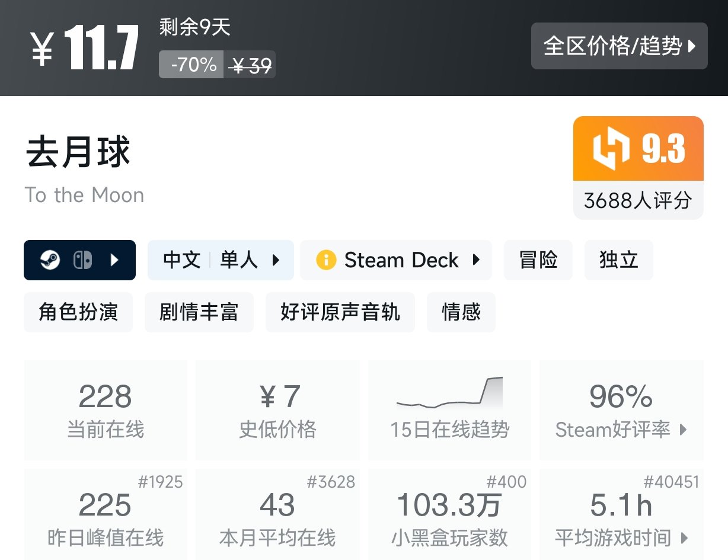Expand the 中文 单人 details arrow
The width and height of the screenshot is (728, 560).
click(274, 260)
